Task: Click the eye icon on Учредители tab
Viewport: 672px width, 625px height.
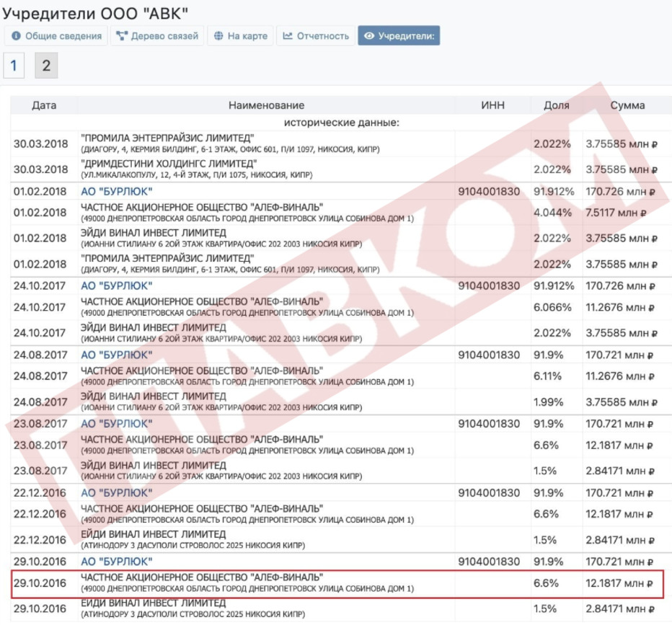Action: pyautogui.click(x=369, y=36)
